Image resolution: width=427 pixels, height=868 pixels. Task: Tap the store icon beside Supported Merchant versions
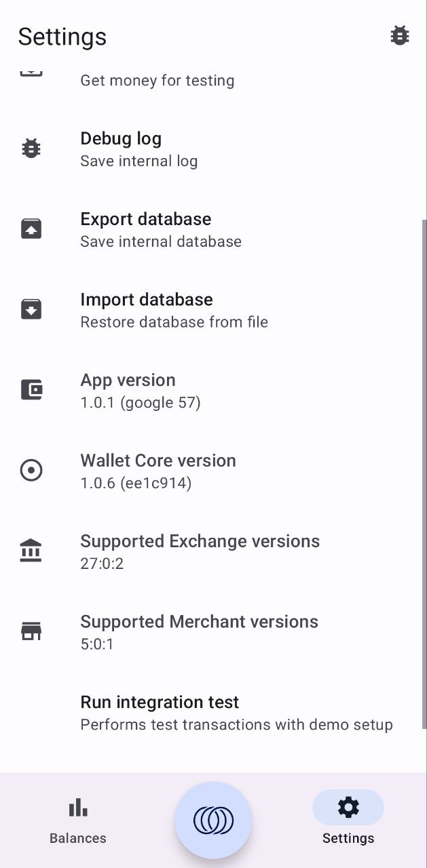31,631
